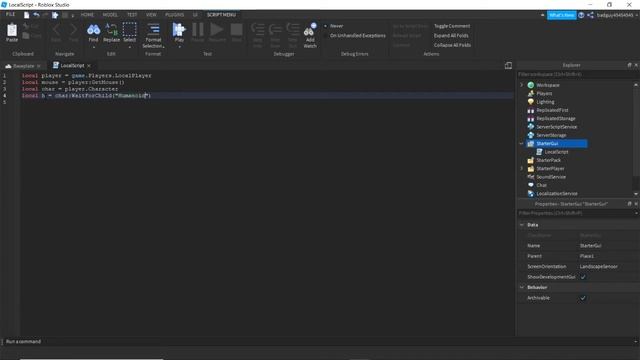Select ReplicatedFirst in Explorer
The height and width of the screenshot is (360, 640).
pyautogui.click(x=552, y=110)
